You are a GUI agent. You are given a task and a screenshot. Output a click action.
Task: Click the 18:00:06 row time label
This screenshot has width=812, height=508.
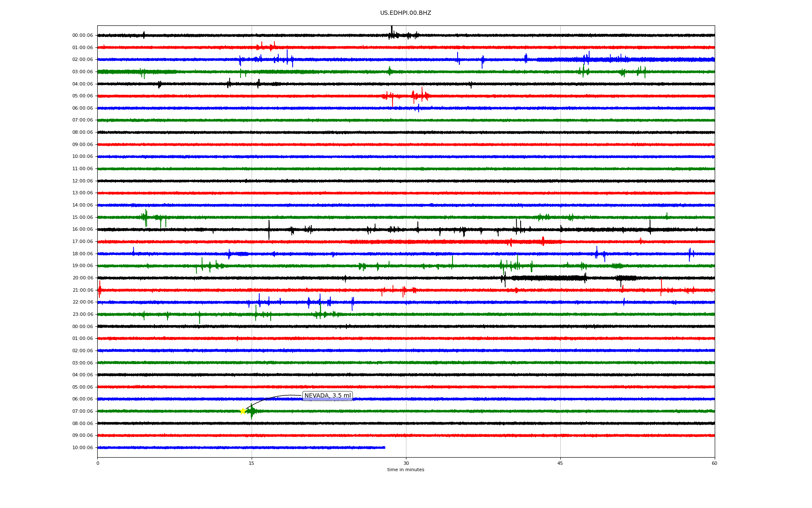tap(82, 254)
